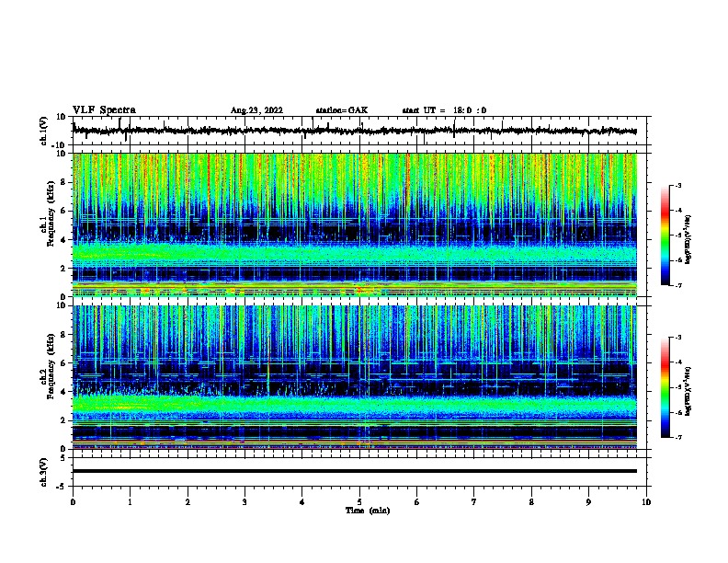
Task: Click the "ch.3(V)" axis label
Action: pos(44,472)
